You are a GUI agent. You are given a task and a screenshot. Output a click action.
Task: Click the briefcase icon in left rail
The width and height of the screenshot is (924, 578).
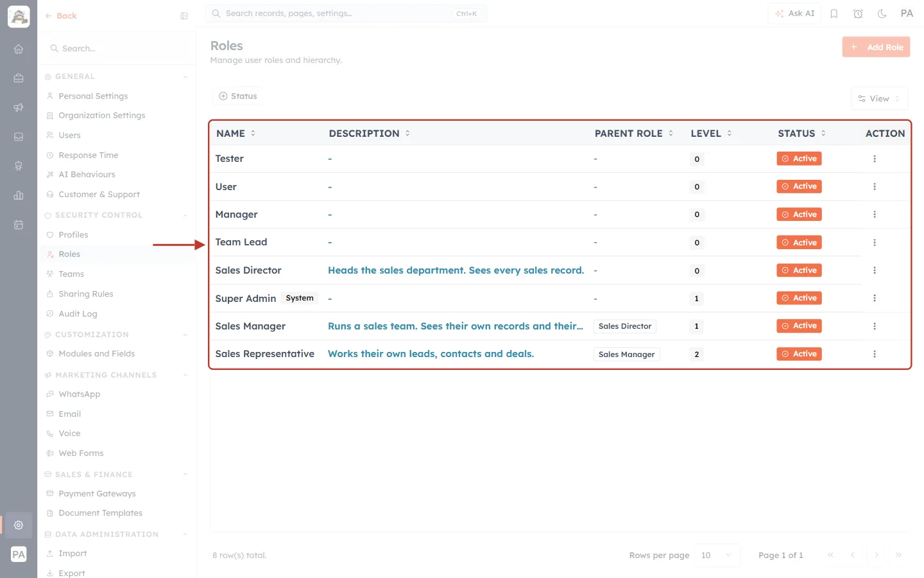(19, 78)
